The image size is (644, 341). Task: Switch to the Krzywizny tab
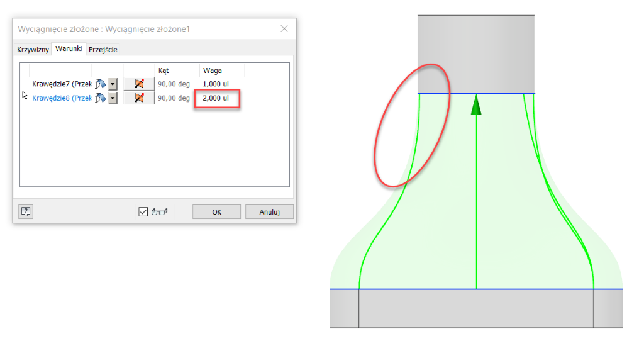[x=33, y=50]
